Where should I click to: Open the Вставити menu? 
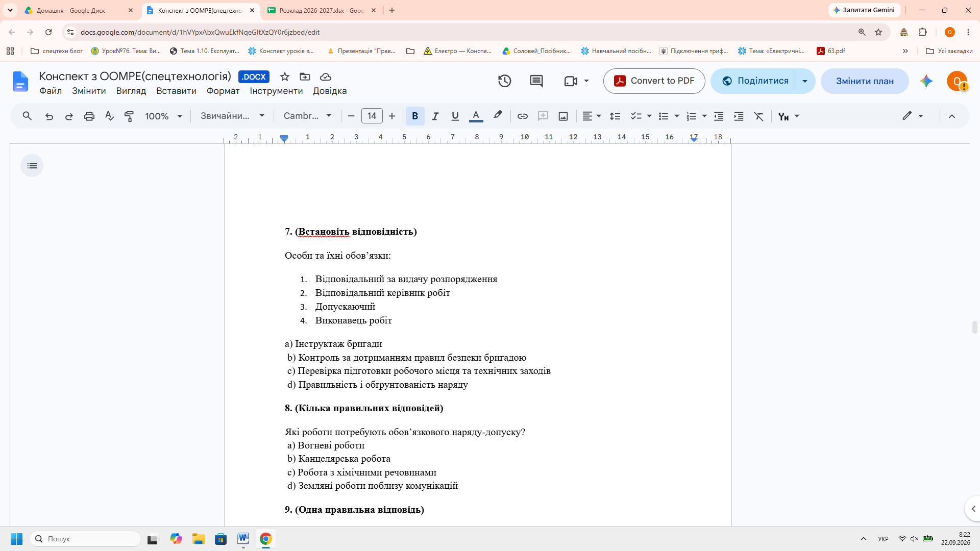click(x=176, y=91)
